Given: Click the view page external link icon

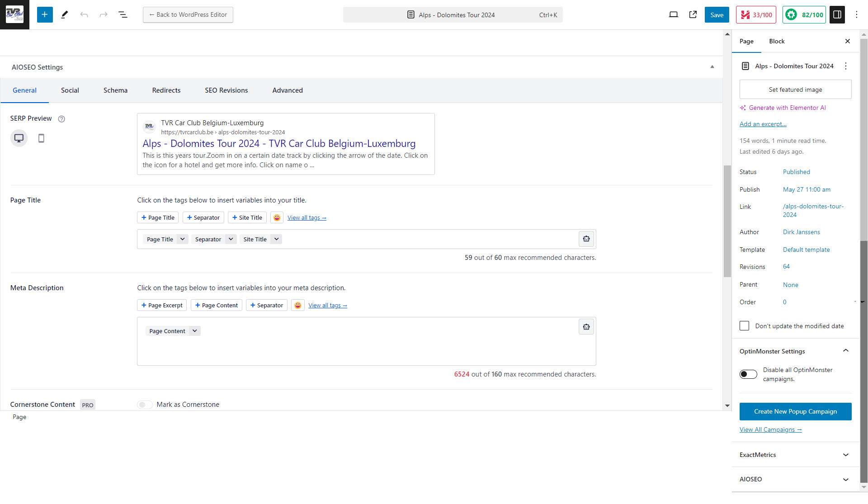Looking at the screenshot, I should 693,15.
